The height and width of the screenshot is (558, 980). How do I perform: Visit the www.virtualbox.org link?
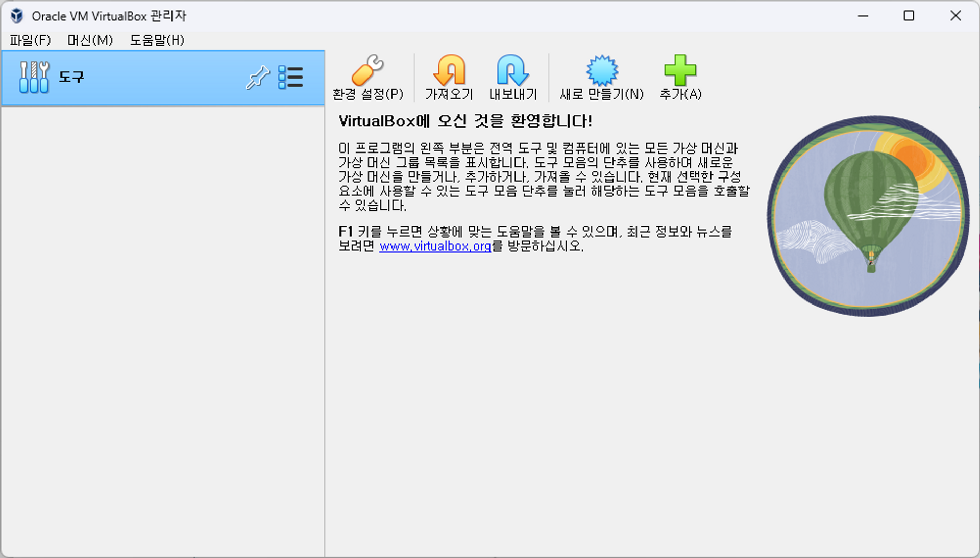(435, 246)
